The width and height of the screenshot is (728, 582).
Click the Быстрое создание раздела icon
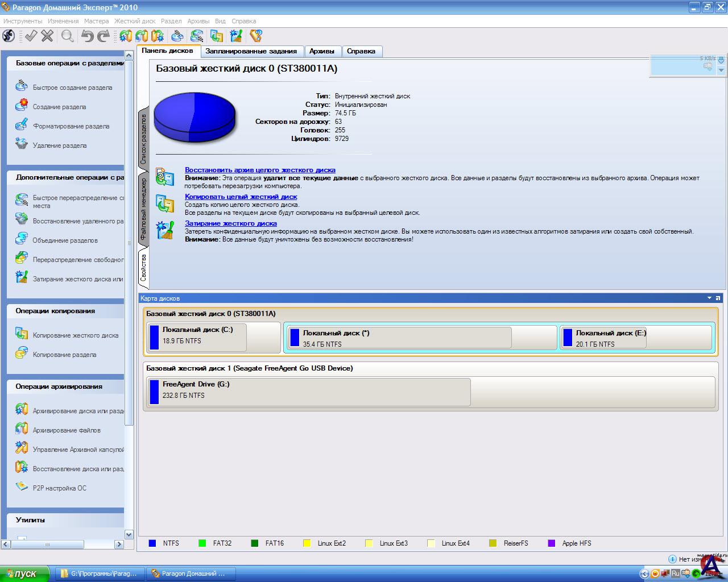pyautogui.click(x=21, y=87)
